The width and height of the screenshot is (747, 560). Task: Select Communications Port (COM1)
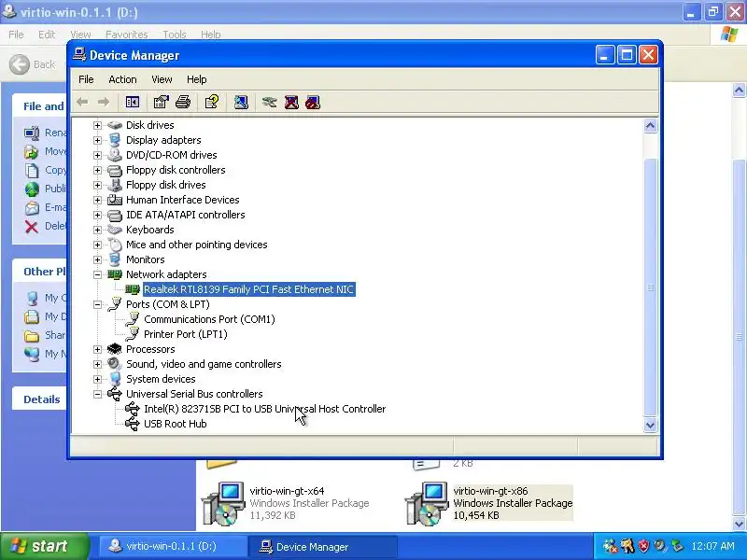click(209, 319)
